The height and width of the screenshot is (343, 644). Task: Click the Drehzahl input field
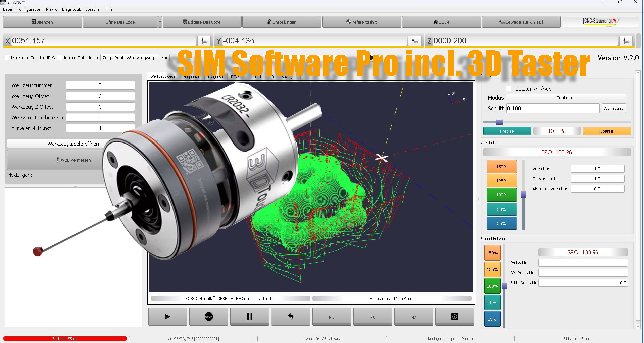pos(583,263)
